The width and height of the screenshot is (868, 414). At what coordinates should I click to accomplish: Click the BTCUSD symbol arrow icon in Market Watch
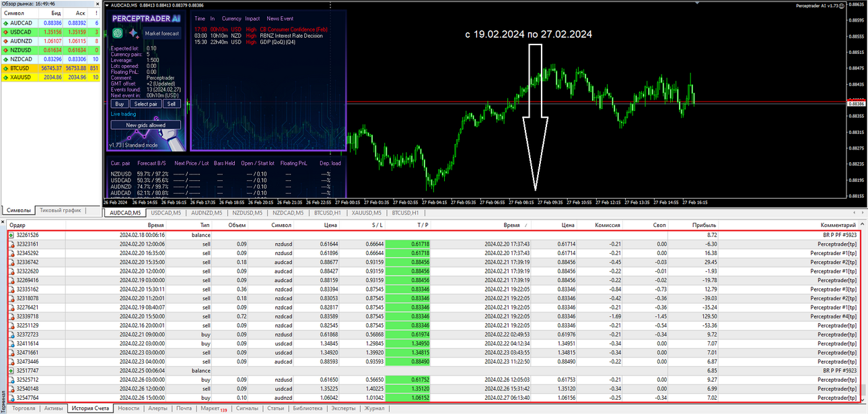(x=5, y=68)
